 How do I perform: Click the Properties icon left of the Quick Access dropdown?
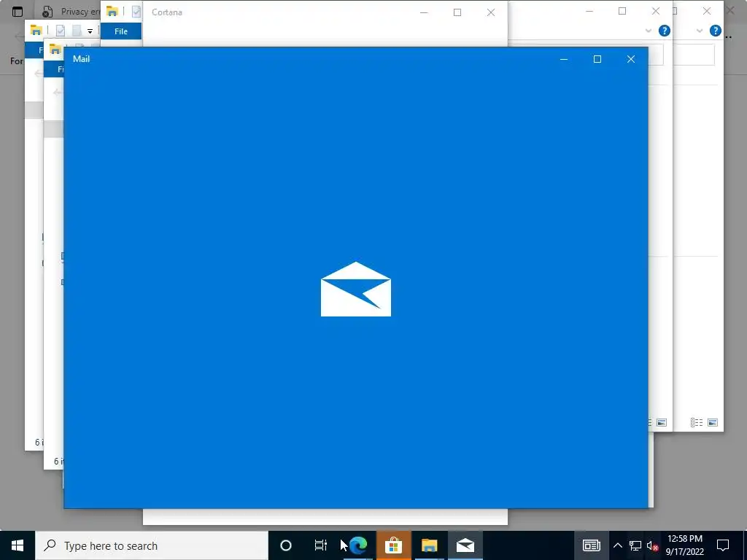click(x=61, y=31)
